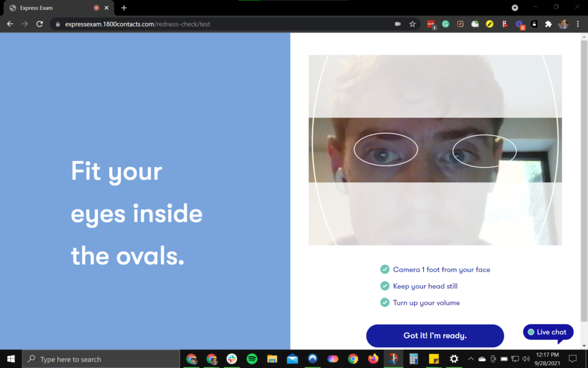
Task: Click the 'Turn up your volume' checkmark
Action: [385, 302]
